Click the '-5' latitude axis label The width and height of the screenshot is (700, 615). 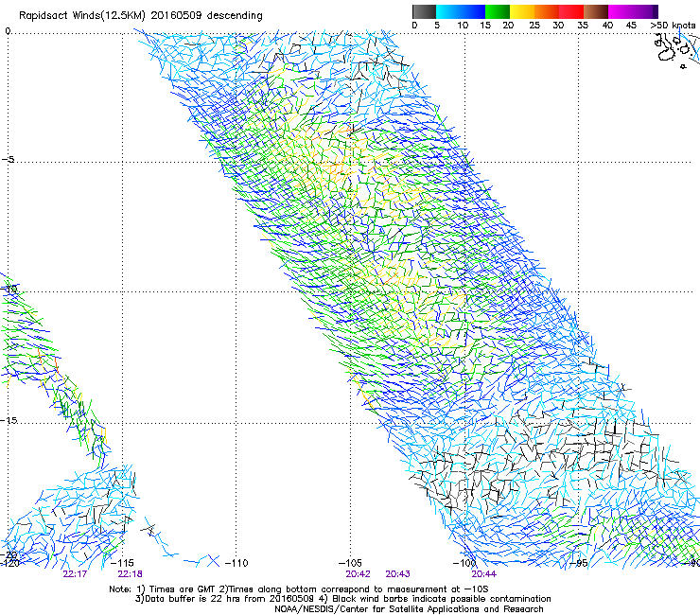coord(8,159)
